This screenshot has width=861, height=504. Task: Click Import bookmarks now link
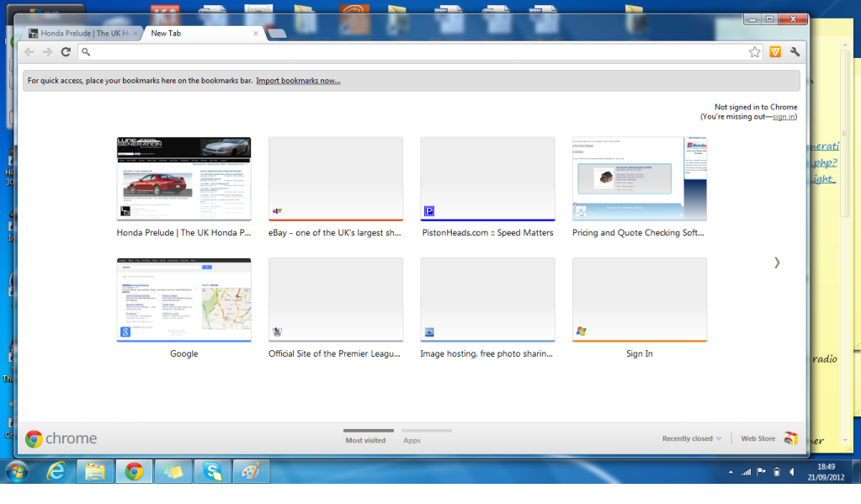pyautogui.click(x=298, y=81)
